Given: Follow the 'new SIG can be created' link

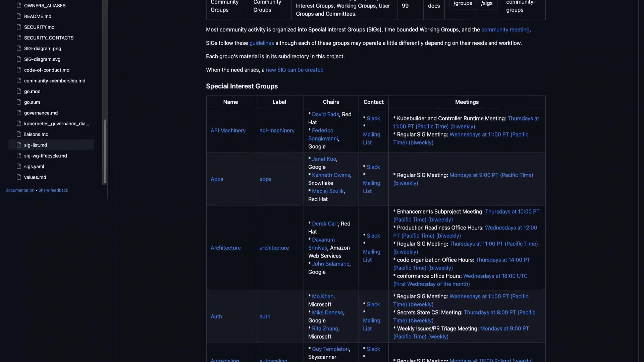Looking at the screenshot, I should pyautogui.click(x=294, y=70).
